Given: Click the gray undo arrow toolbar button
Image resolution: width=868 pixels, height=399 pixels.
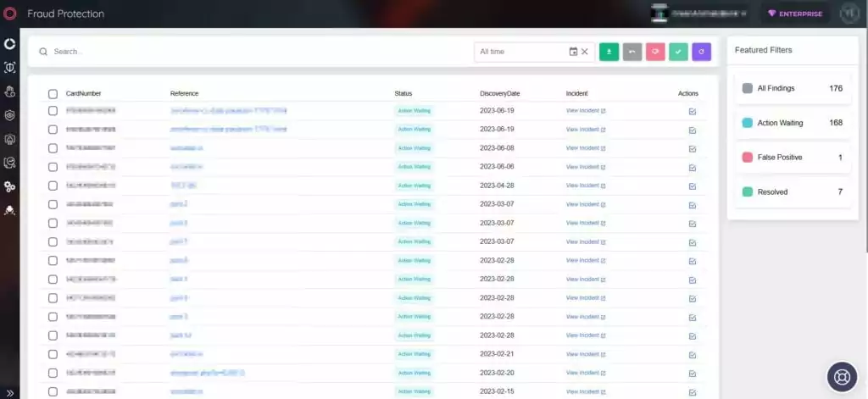Looking at the screenshot, I should tap(632, 52).
